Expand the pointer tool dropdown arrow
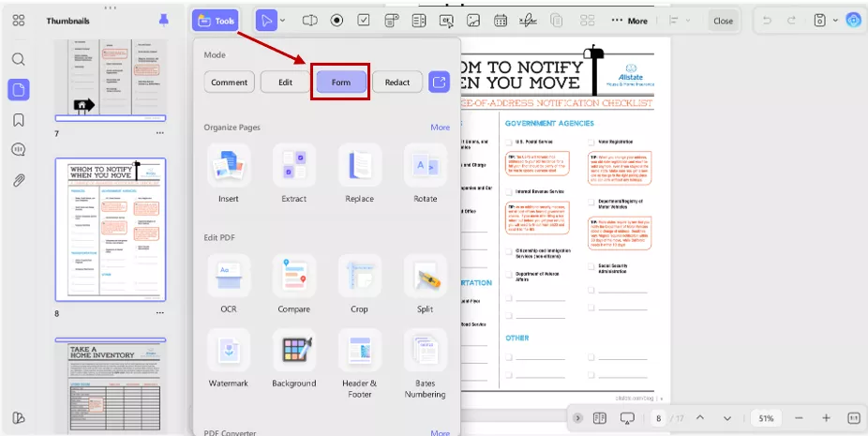 coord(282,21)
